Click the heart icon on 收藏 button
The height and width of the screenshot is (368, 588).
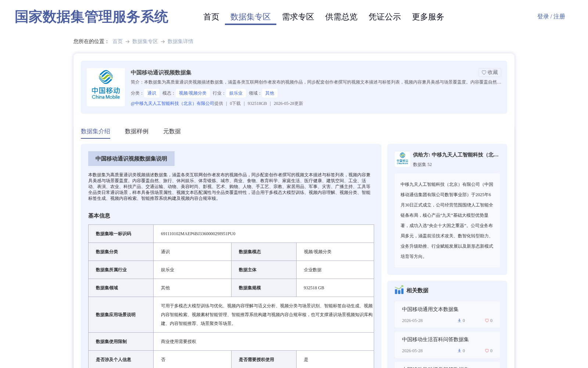pyautogui.click(x=484, y=72)
